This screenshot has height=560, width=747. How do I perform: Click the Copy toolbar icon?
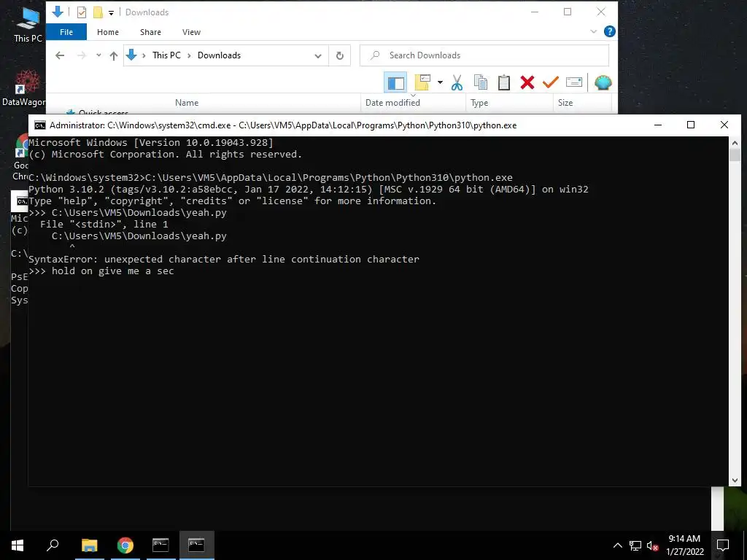point(481,82)
